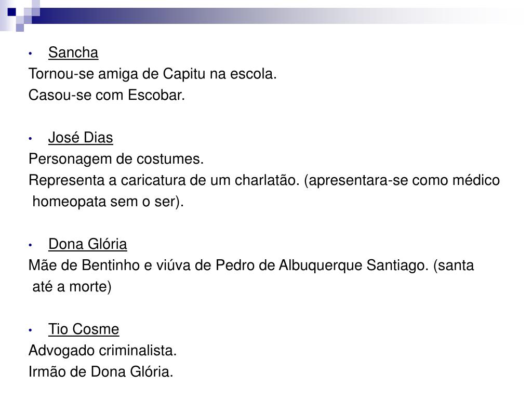Click the bullet before Dona Glória heading
Screen dimensions: 532x399
pos(31,245)
